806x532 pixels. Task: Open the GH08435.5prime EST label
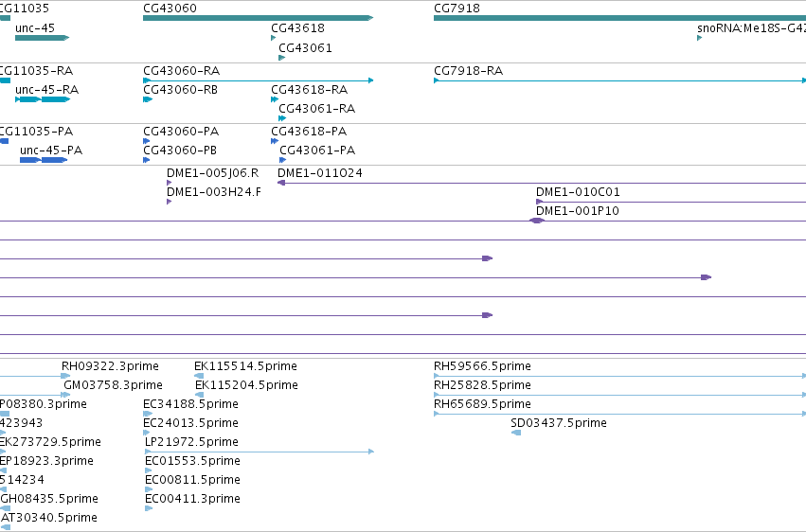point(49,499)
